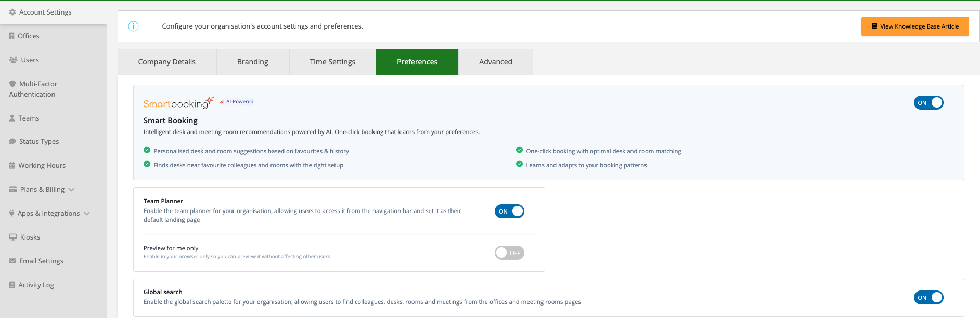
Task: Click the Multi-Factor Authentication shield icon
Action: point(12,84)
